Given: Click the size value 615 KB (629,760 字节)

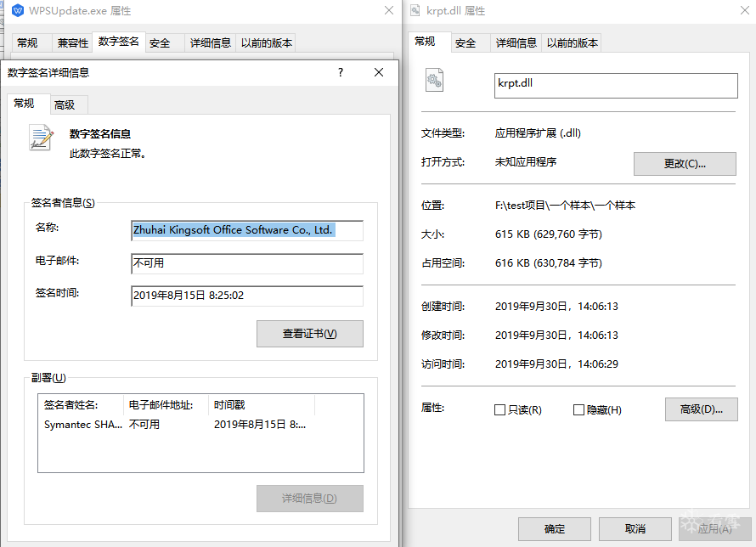Looking at the screenshot, I should (x=549, y=234).
